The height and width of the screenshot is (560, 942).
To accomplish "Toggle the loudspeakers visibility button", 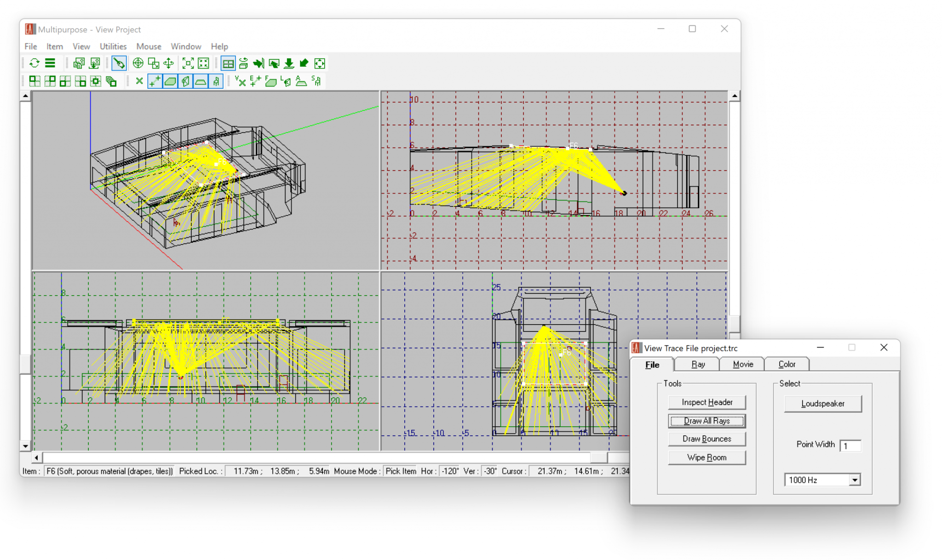I will point(185,81).
